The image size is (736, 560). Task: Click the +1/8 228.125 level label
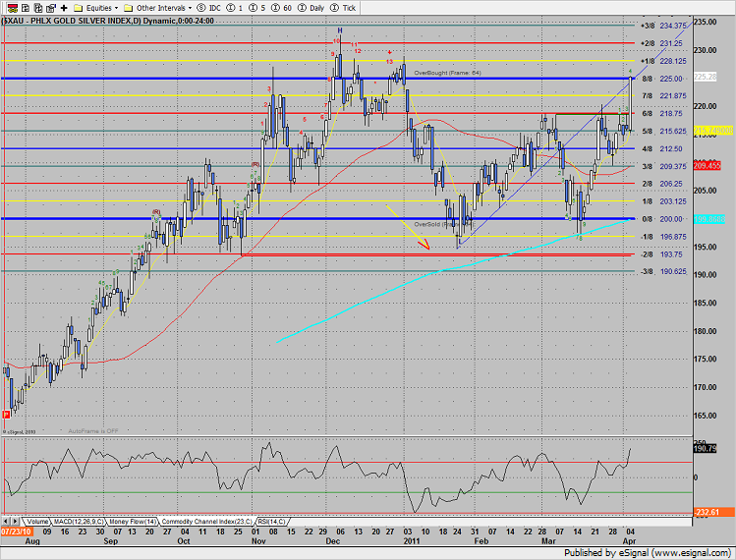click(663, 61)
